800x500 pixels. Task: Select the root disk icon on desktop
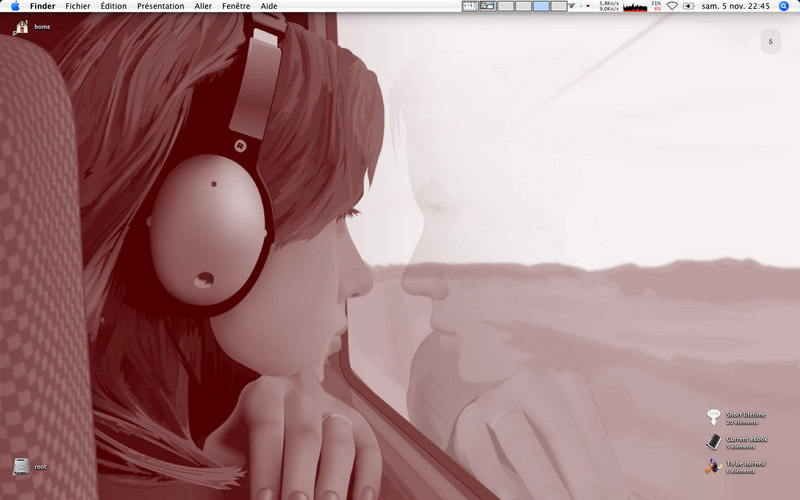[x=21, y=466]
